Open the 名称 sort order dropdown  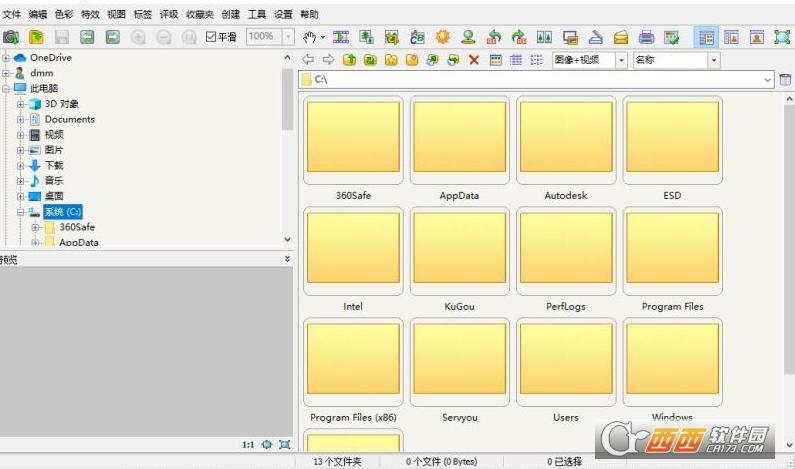714,60
